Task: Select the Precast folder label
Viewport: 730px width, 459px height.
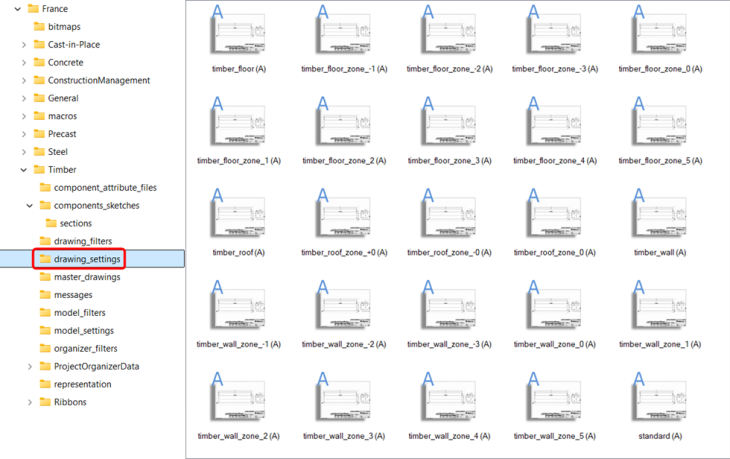Action: click(x=61, y=134)
